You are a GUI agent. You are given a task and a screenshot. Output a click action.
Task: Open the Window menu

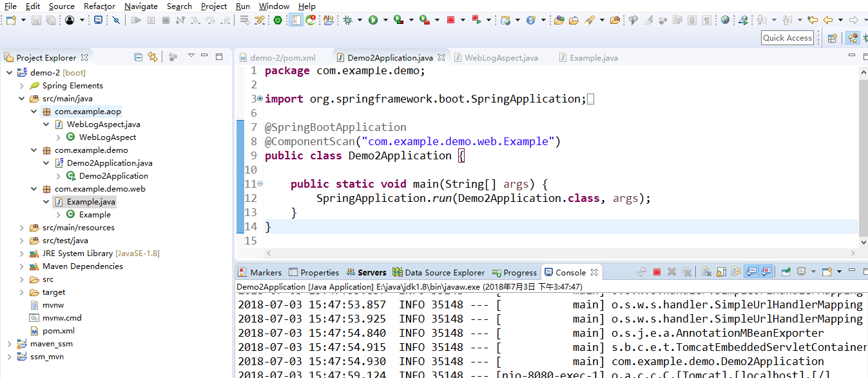pos(274,6)
